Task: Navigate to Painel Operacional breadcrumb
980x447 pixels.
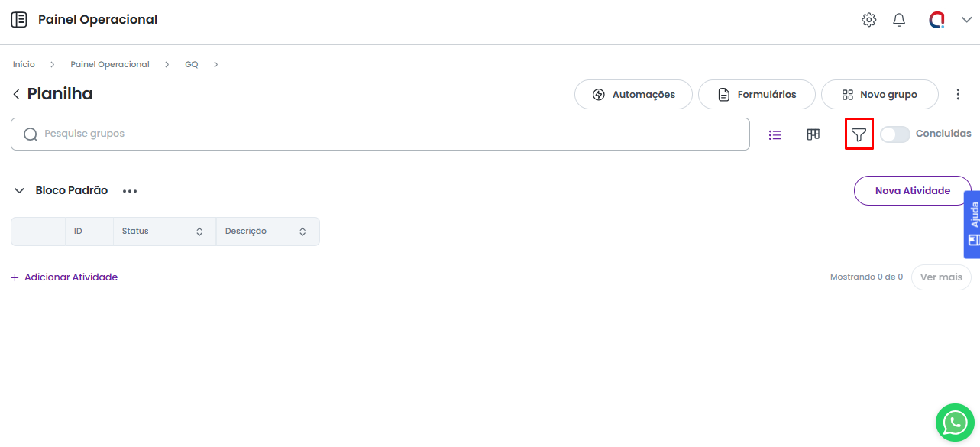Action: pyautogui.click(x=110, y=65)
